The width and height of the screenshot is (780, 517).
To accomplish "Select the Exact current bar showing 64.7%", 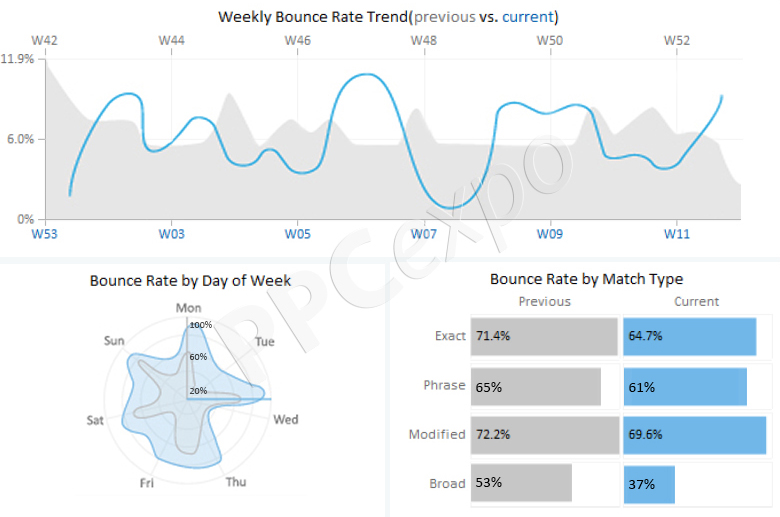I will (x=690, y=336).
